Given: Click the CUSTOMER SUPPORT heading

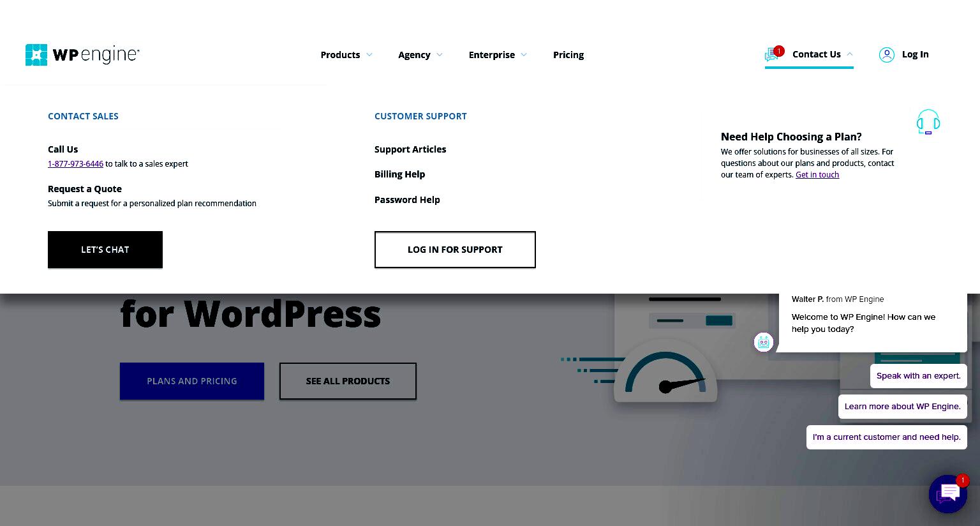Looking at the screenshot, I should [420, 116].
